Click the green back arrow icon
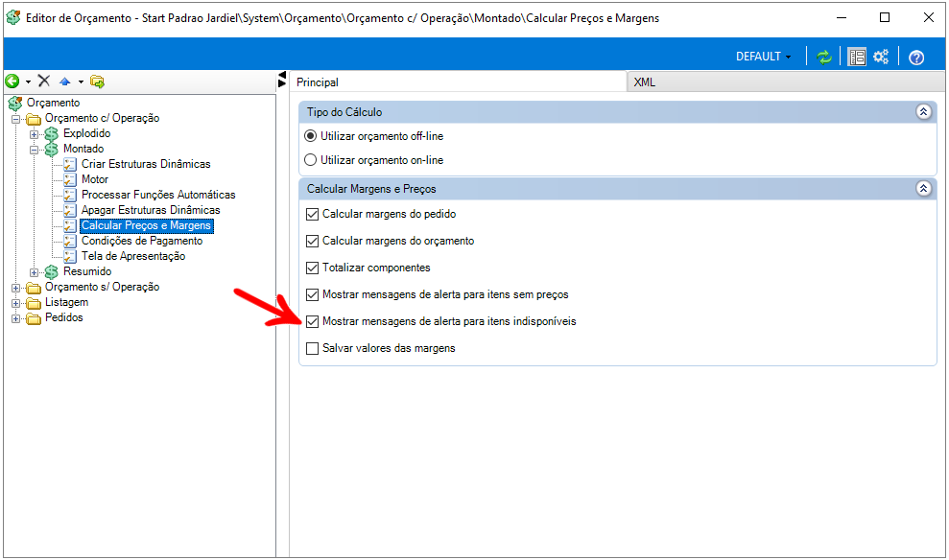This screenshot has height=560, width=949. pyautogui.click(x=12, y=82)
